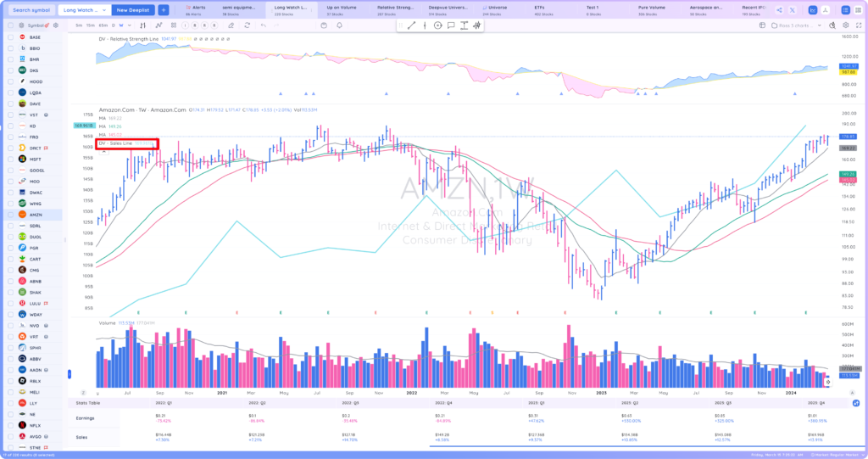Open the clipboard icon next to the bell

point(324,25)
